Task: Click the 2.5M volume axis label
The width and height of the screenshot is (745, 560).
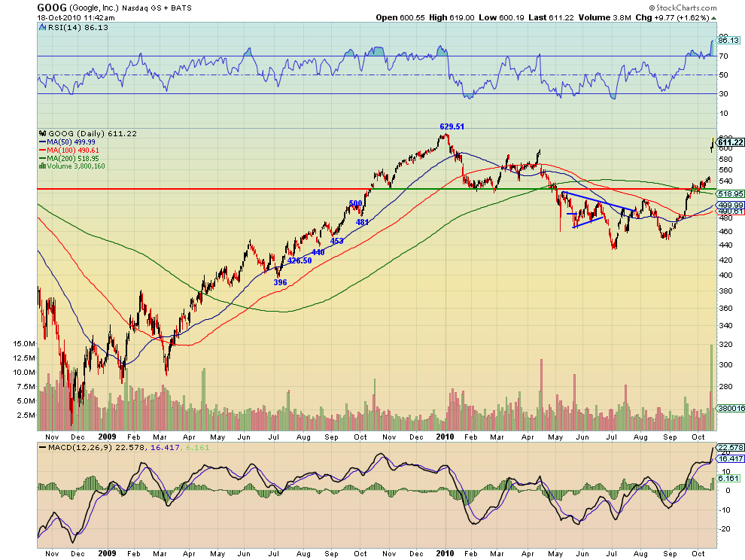Action: point(26,415)
